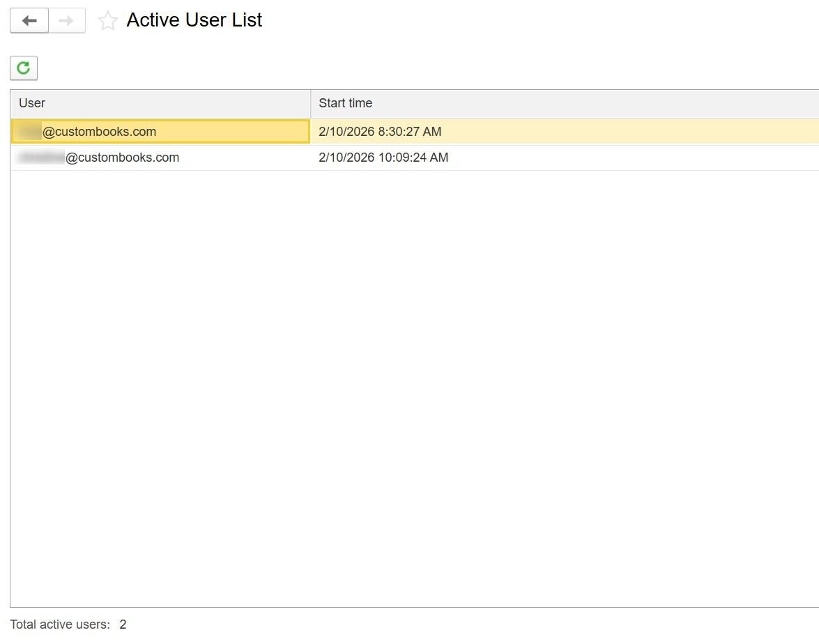Select the second user's email cell
Screen dimensions: 819x644
(122, 158)
